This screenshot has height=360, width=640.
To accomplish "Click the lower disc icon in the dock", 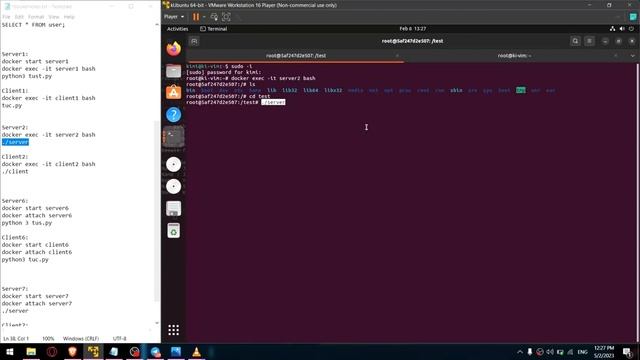I will (x=173, y=187).
